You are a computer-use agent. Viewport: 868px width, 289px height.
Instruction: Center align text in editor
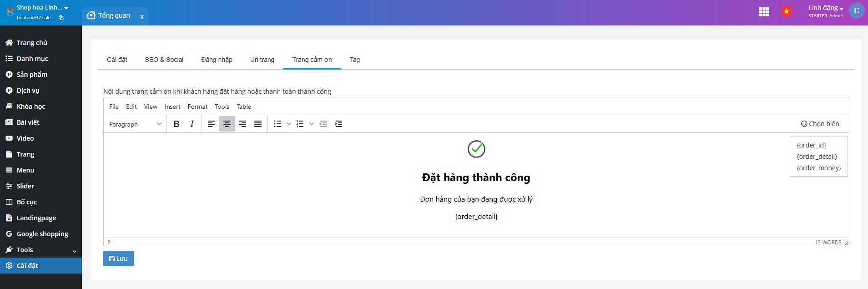tap(227, 124)
